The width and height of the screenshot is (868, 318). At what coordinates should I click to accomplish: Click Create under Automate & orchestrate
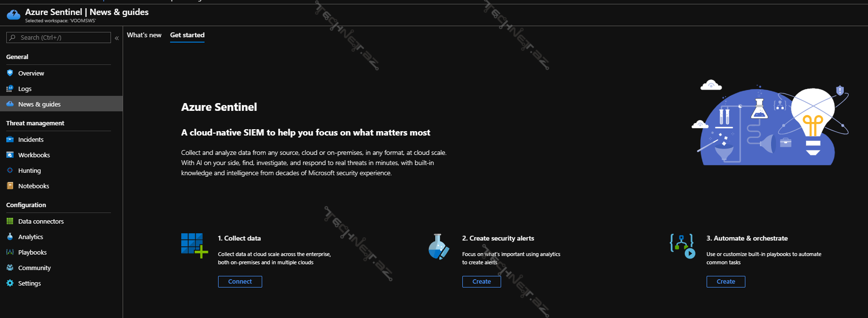726,282
